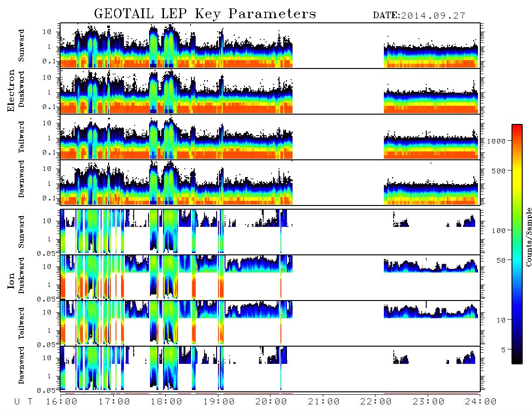This screenshot has height=410, width=532.
Task: Click the 100 colorbar tick label
Action: (498, 231)
